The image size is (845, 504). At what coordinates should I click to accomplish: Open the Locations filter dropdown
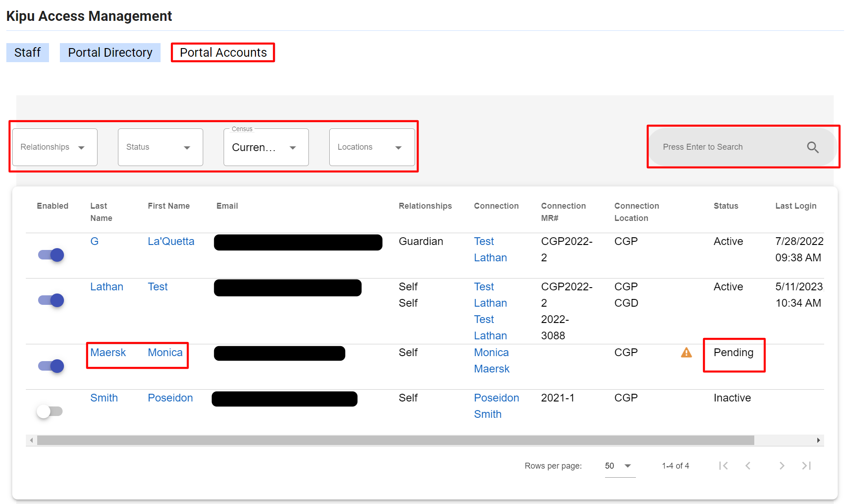click(x=371, y=147)
